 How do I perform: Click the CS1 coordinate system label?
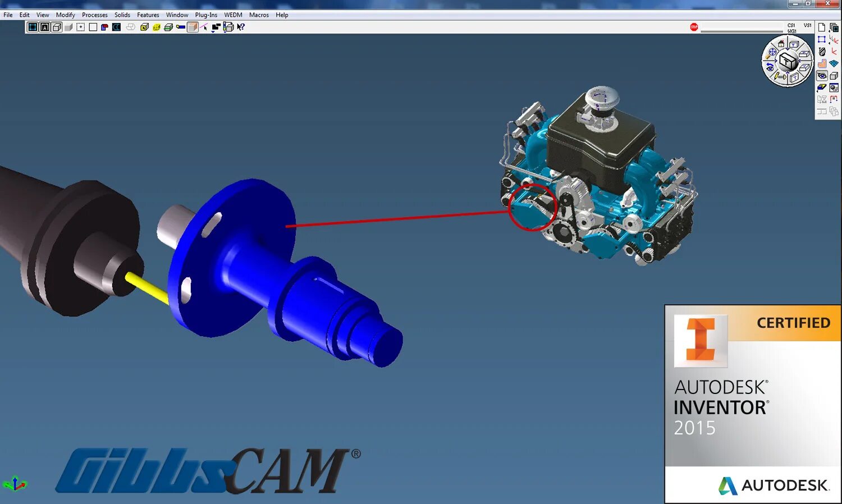tap(791, 25)
